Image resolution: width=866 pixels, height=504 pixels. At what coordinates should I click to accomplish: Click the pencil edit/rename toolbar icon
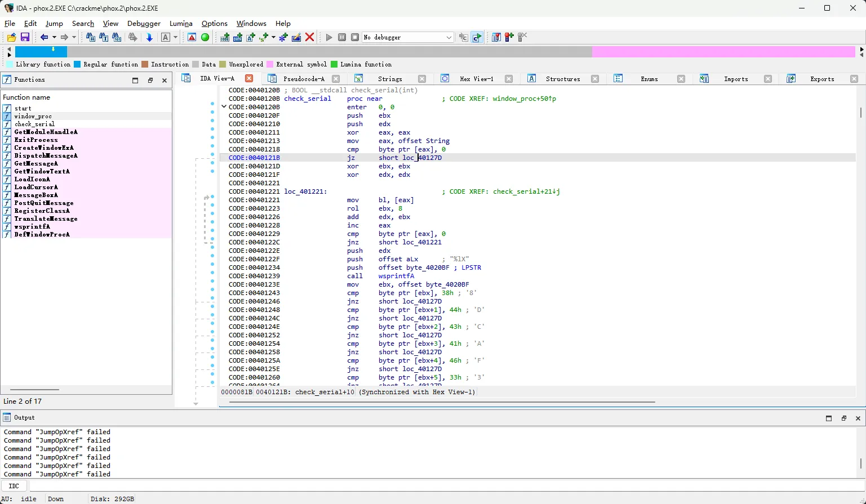click(296, 37)
